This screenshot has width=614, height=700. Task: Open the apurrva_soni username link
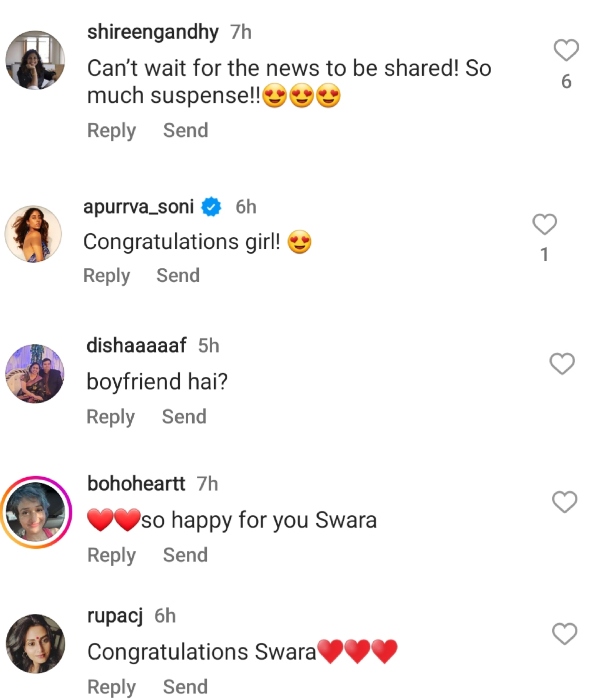click(138, 207)
